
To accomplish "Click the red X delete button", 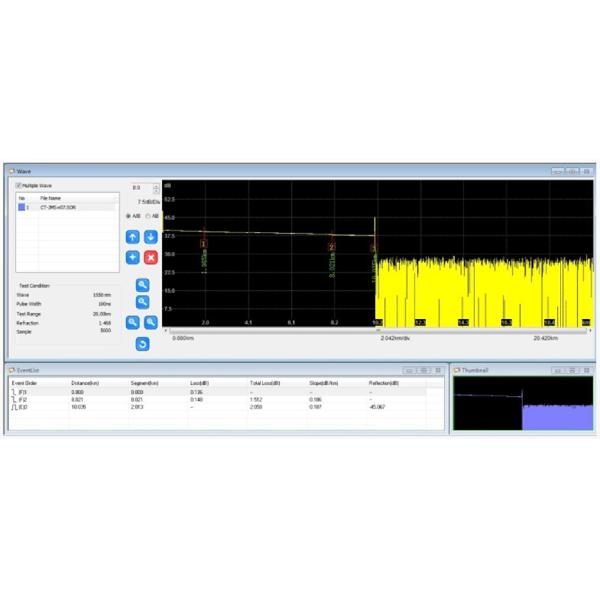I will click(x=150, y=257).
